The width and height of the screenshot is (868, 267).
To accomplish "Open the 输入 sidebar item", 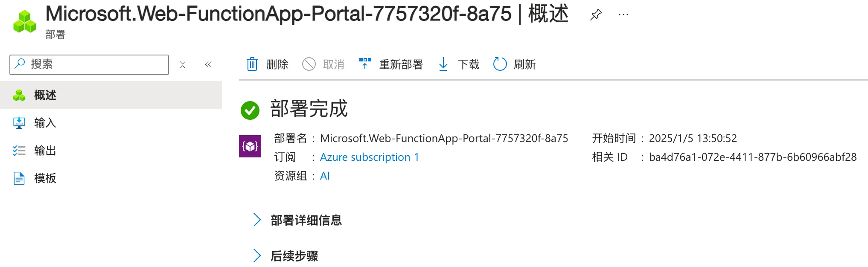I will pos(45,123).
